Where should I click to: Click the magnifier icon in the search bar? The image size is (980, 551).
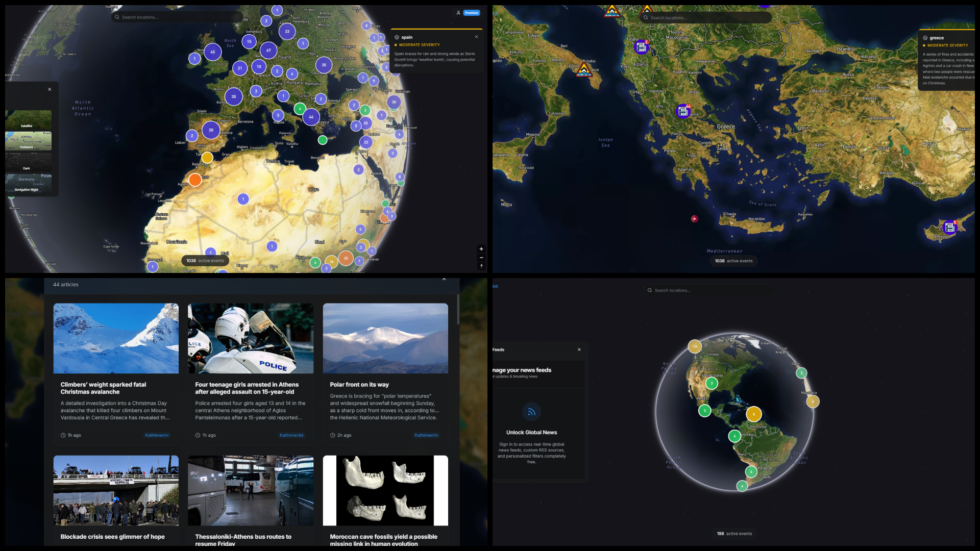pos(116,17)
